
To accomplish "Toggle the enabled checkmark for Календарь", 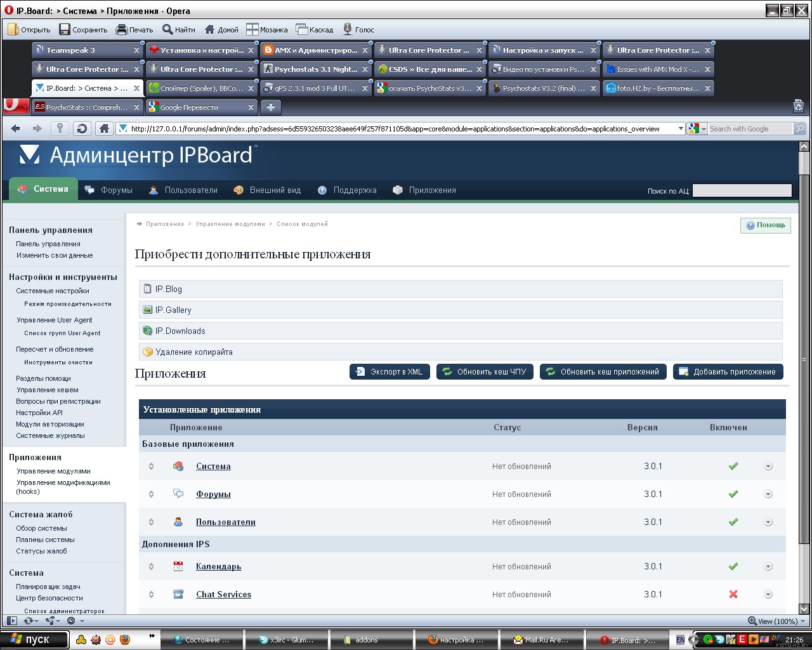I will pos(733,566).
